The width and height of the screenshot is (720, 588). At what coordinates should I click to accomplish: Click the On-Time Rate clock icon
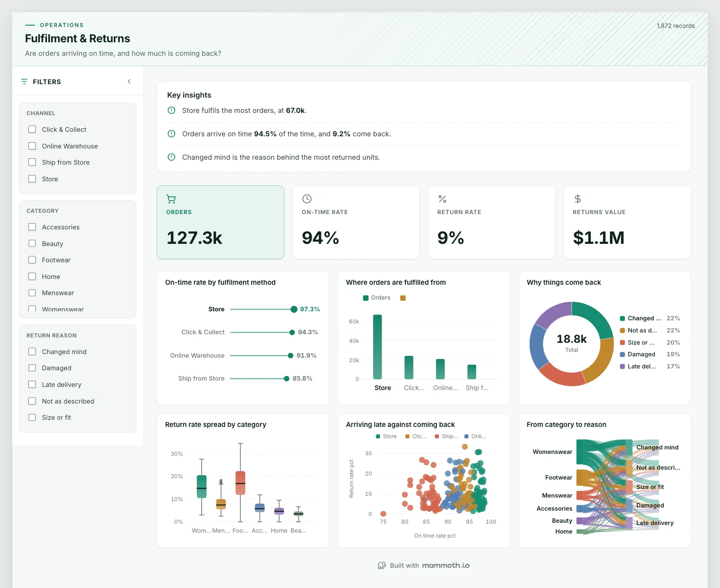click(307, 199)
